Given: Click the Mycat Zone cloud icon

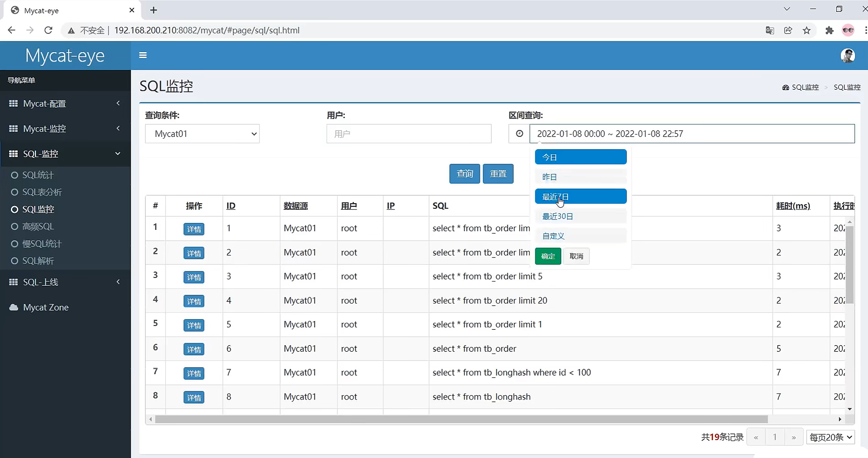Looking at the screenshot, I should coord(14,307).
